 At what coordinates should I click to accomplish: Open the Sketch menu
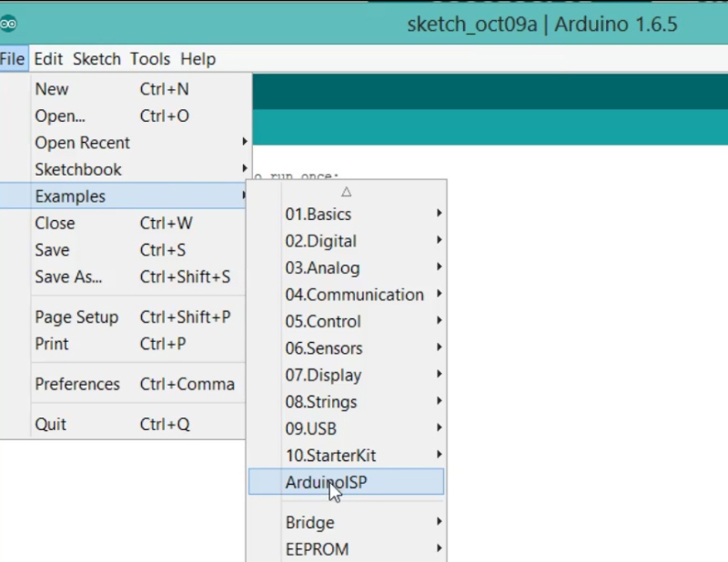[x=96, y=59]
